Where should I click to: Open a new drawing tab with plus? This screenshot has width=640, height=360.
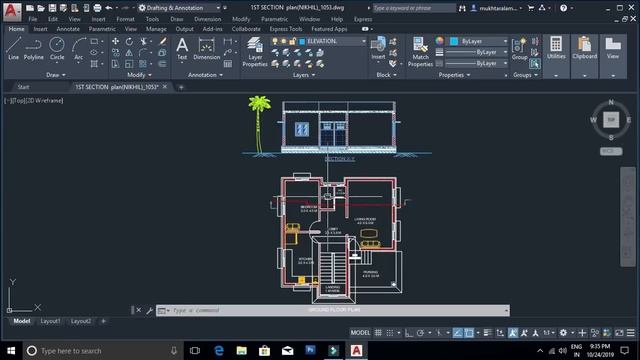[181, 87]
